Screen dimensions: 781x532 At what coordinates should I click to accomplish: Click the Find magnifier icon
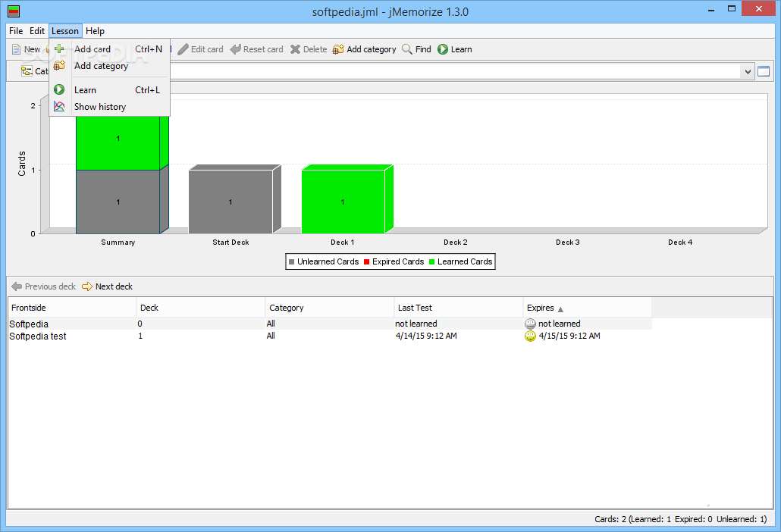coord(407,49)
